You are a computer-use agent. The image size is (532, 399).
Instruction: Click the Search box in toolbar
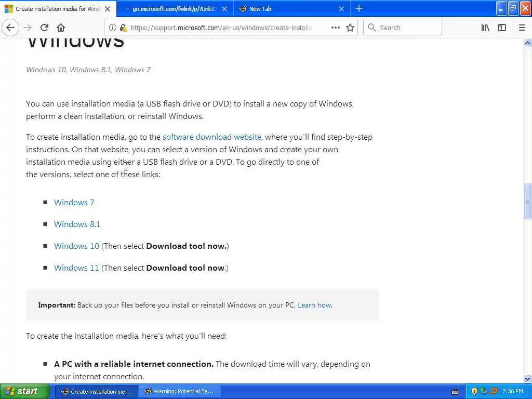(x=403, y=28)
